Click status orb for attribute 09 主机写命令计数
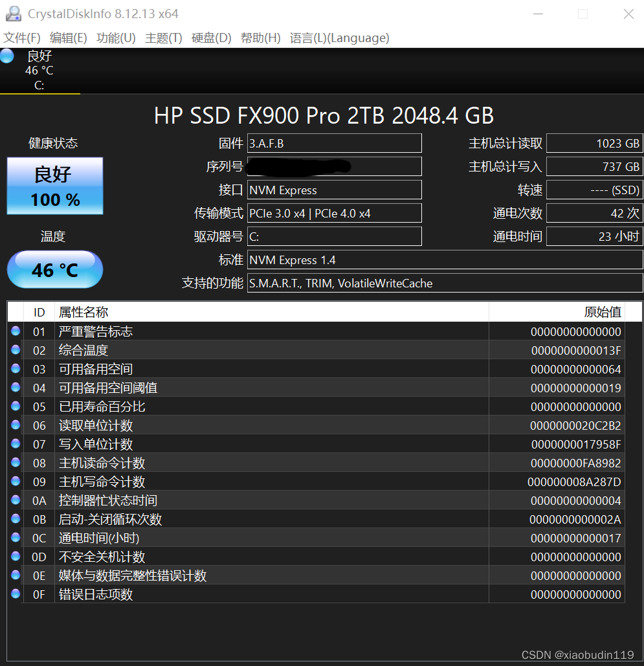The height and width of the screenshot is (666, 644). click(x=16, y=481)
